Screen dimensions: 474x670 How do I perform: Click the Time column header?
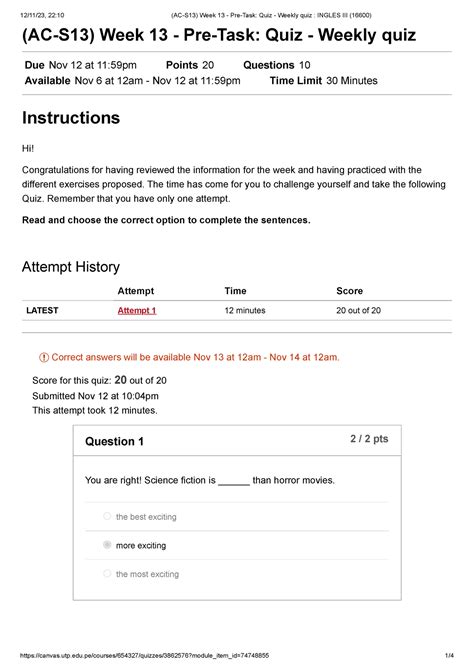235,291
